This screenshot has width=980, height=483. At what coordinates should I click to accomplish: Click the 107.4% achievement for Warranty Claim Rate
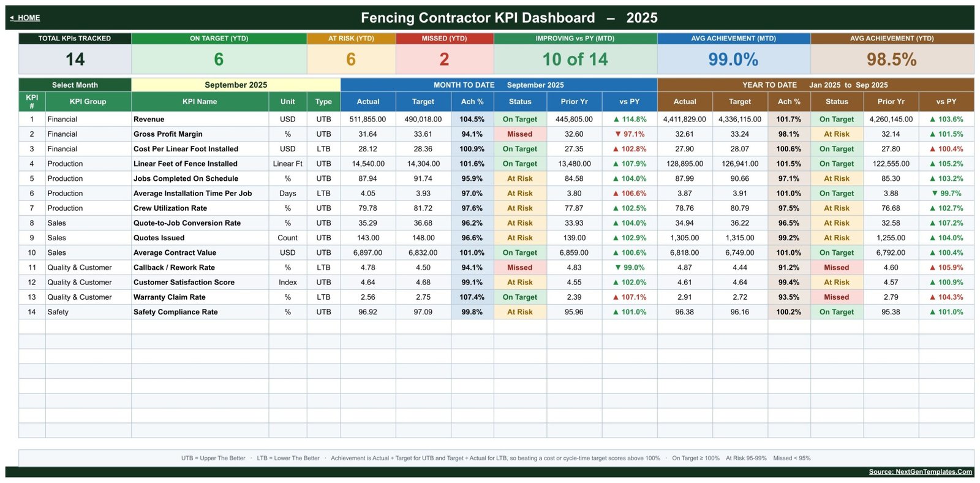click(472, 297)
